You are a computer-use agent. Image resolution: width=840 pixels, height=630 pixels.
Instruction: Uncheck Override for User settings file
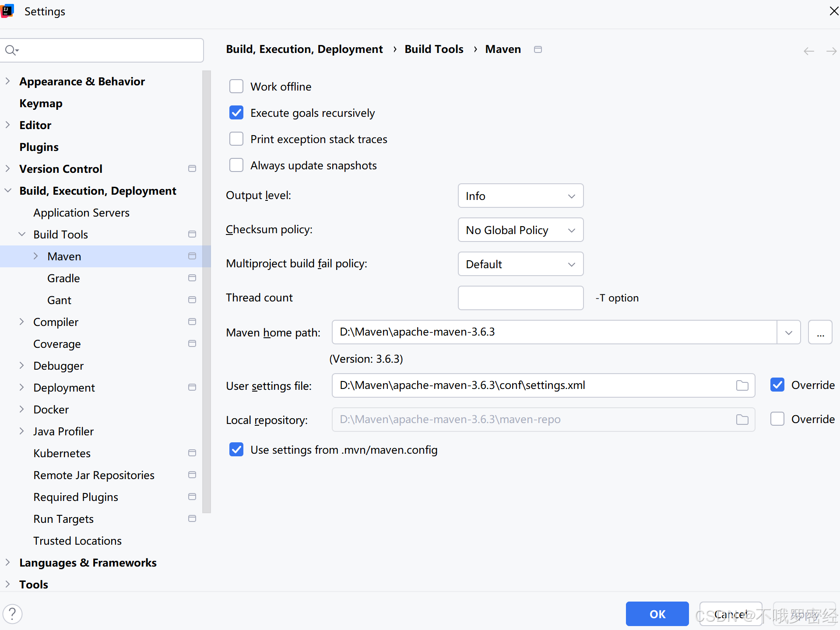777,385
